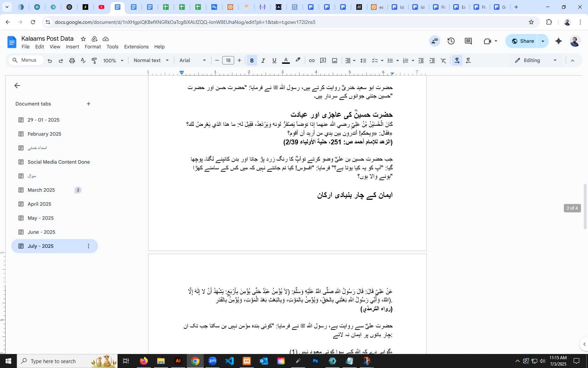Set left-to-right paragraph direction
The image size is (588, 368).
[x=457, y=61]
